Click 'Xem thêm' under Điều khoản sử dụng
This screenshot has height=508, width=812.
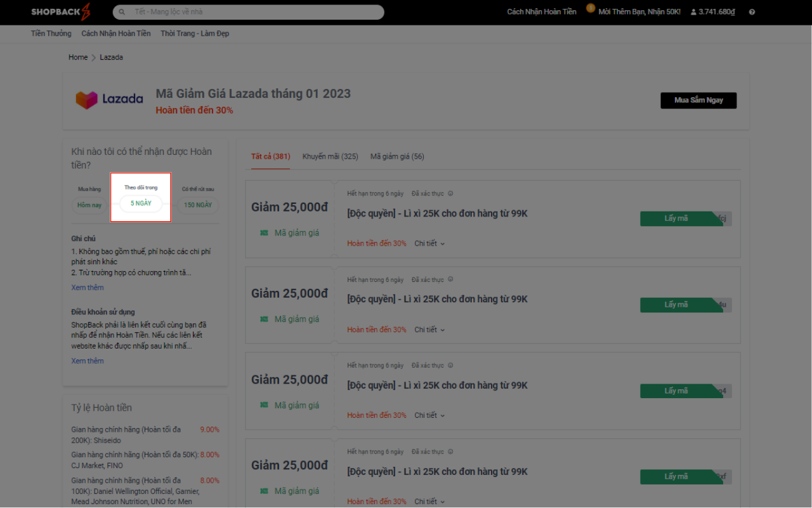coord(88,361)
